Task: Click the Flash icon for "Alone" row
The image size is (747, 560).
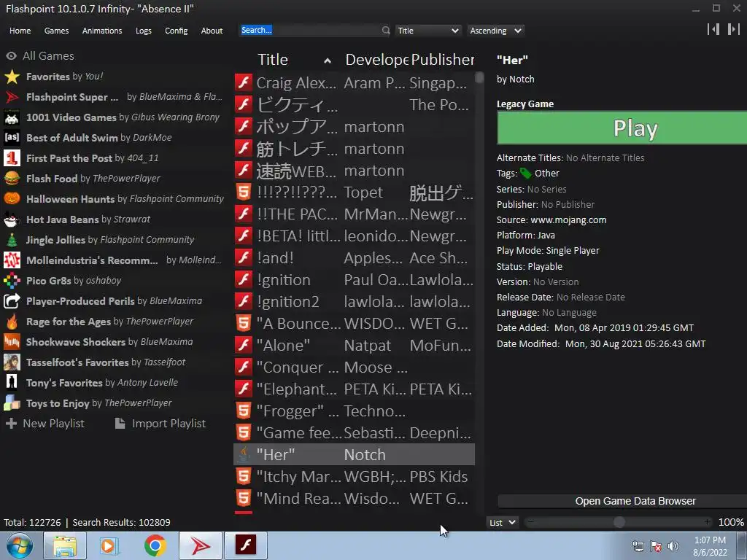Action: pos(244,345)
